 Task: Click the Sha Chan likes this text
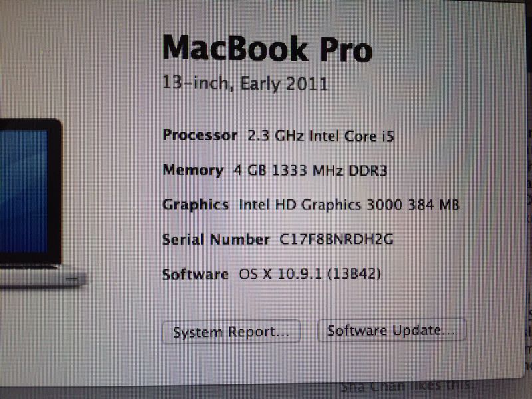pos(407,386)
